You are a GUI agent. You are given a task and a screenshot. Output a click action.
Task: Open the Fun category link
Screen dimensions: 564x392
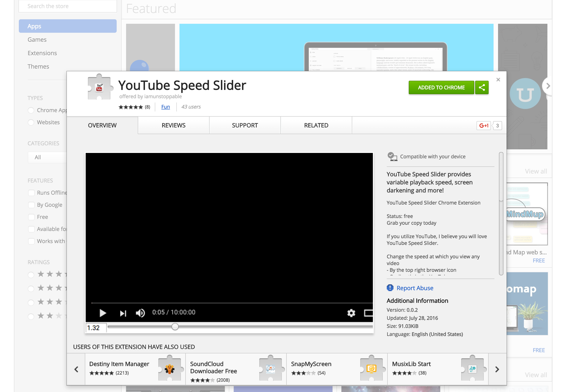point(165,107)
